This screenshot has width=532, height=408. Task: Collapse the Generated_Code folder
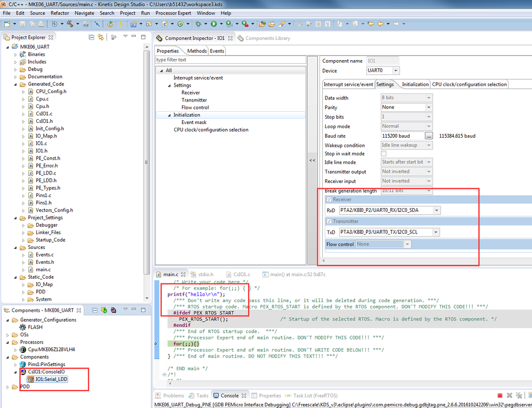click(x=15, y=84)
